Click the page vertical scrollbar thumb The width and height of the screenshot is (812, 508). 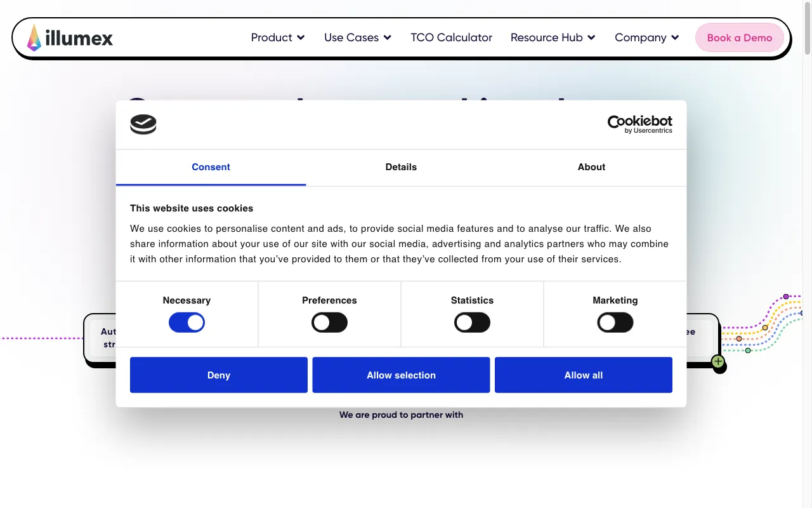pos(807,29)
